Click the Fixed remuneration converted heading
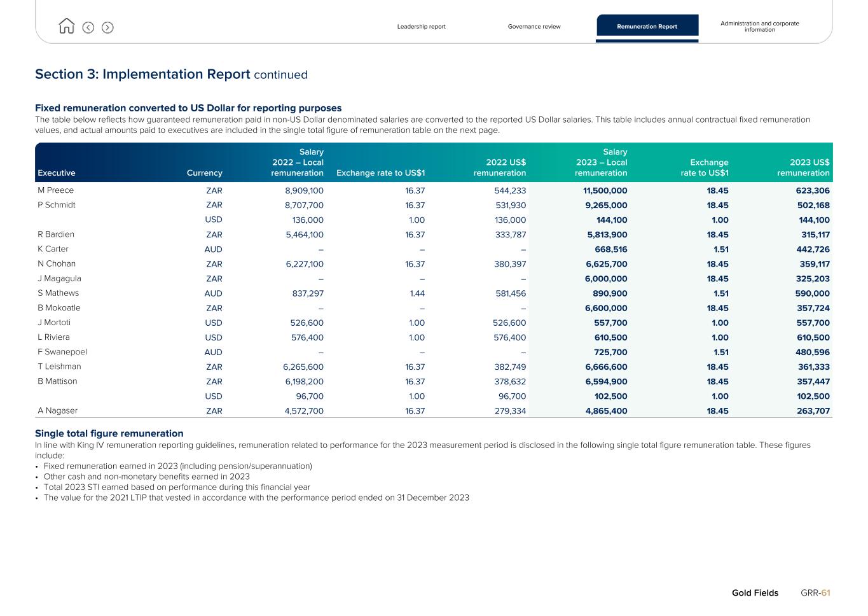The height and width of the screenshot is (616, 868). pyautogui.click(x=188, y=108)
